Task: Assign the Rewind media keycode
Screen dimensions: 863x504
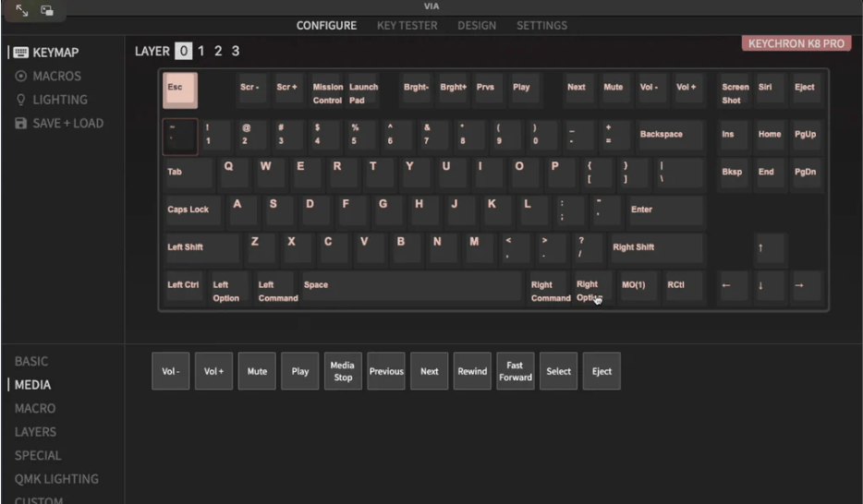Action: click(x=472, y=371)
